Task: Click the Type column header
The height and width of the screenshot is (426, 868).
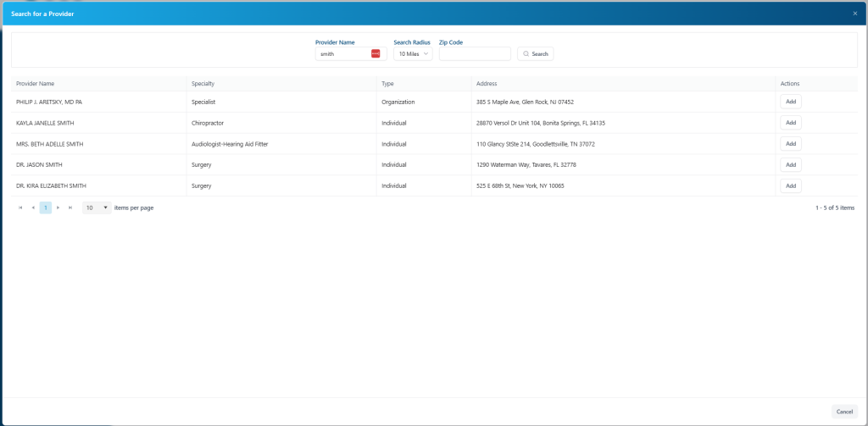Action: (388, 84)
